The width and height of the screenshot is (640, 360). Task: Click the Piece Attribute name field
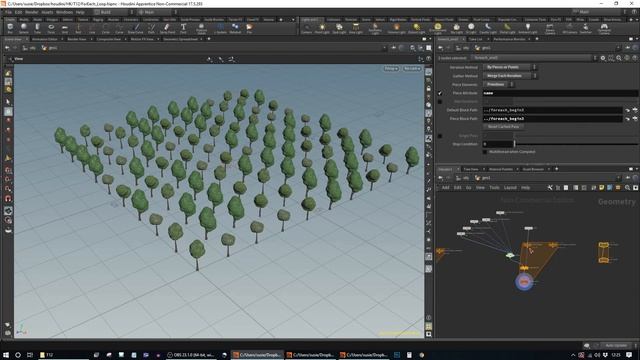pos(560,93)
